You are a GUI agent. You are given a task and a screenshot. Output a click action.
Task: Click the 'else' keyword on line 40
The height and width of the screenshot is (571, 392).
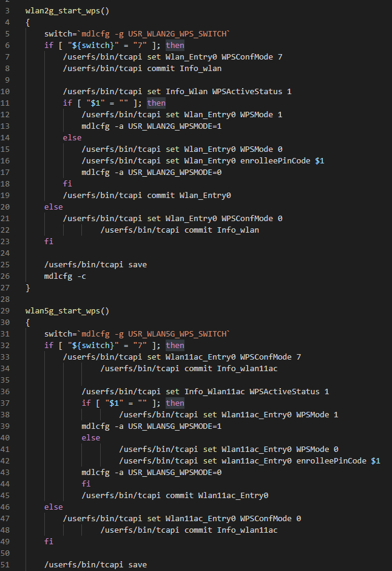coord(91,438)
